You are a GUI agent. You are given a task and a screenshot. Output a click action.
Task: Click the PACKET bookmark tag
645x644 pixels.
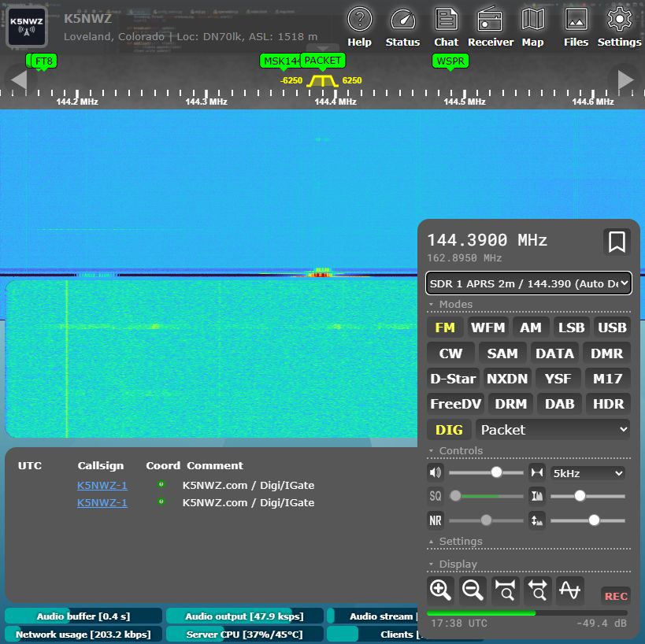[x=323, y=61]
